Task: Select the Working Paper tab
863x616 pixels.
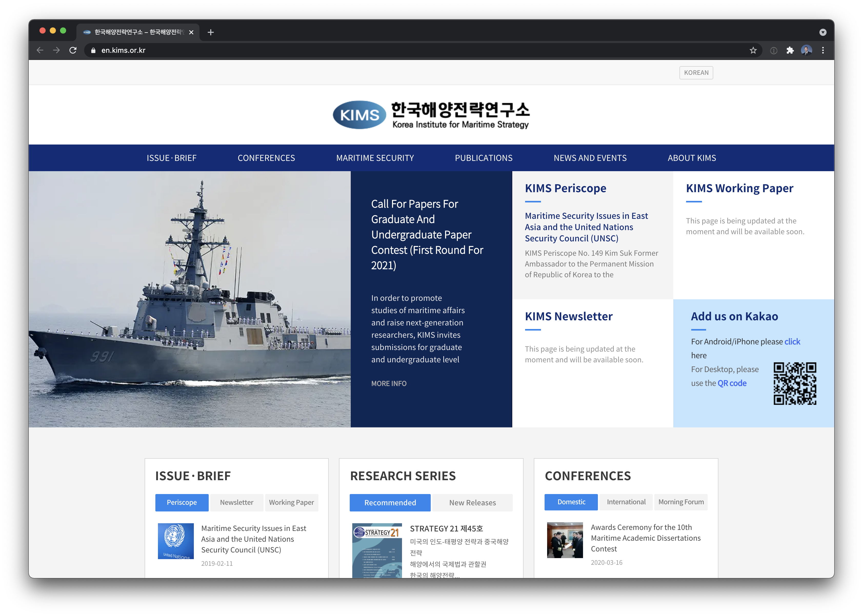Action: point(292,502)
